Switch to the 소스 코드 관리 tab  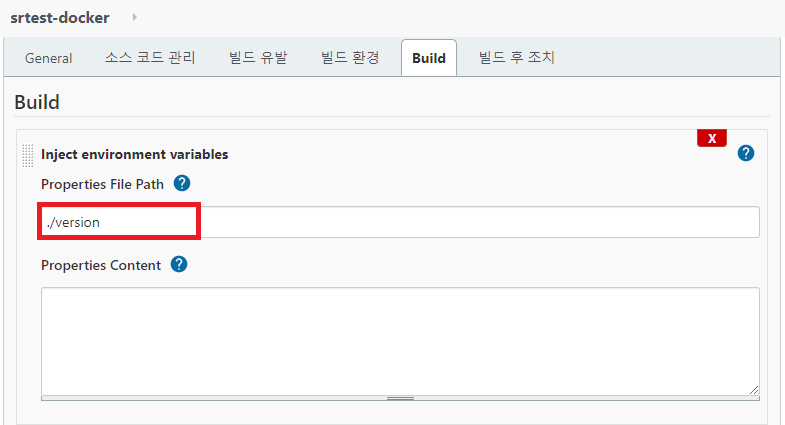coord(150,58)
